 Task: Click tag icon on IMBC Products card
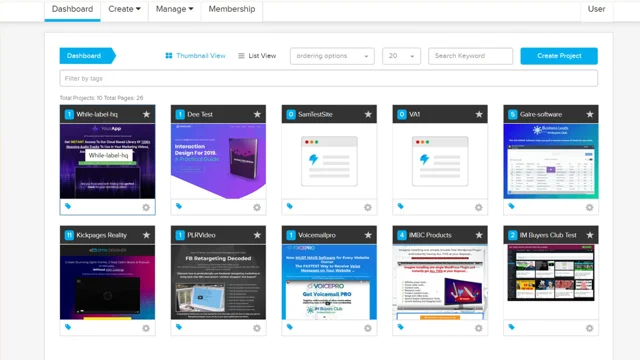pos(401,327)
